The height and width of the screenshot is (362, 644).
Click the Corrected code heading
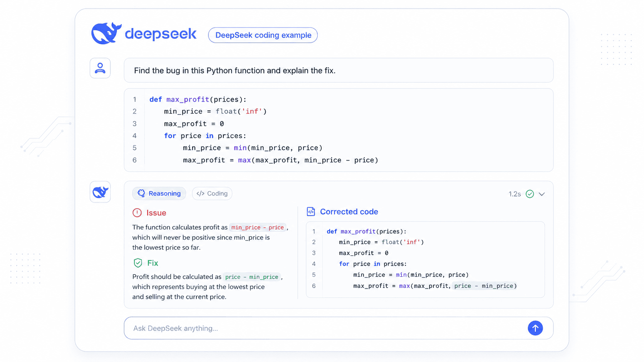tap(349, 212)
